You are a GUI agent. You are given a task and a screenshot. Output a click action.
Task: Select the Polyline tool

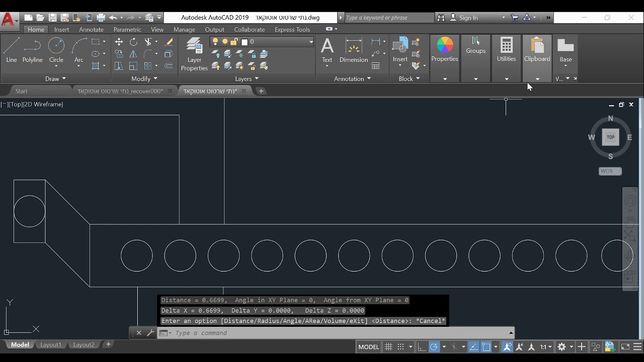tap(32, 50)
